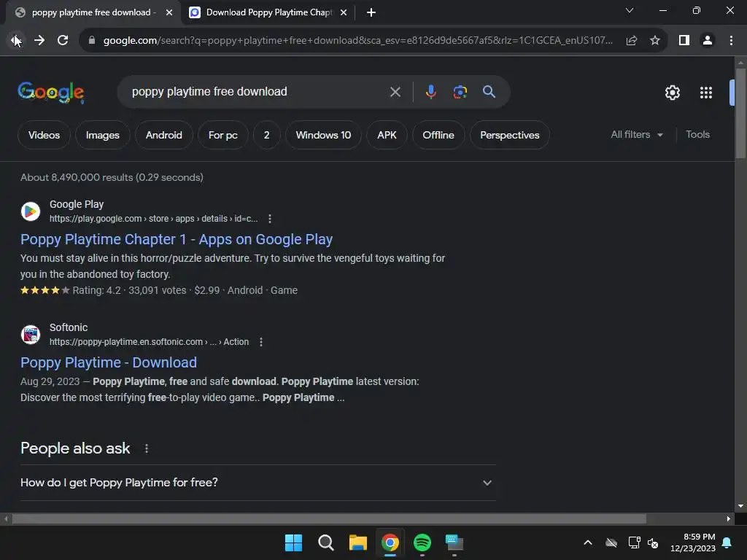Clear the search box text
This screenshot has width=747, height=560.
tap(395, 92)
